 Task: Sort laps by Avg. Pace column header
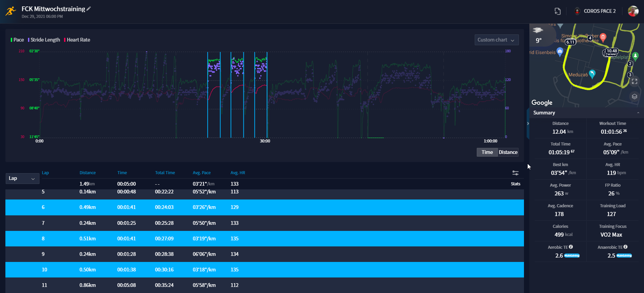point(201,173)
